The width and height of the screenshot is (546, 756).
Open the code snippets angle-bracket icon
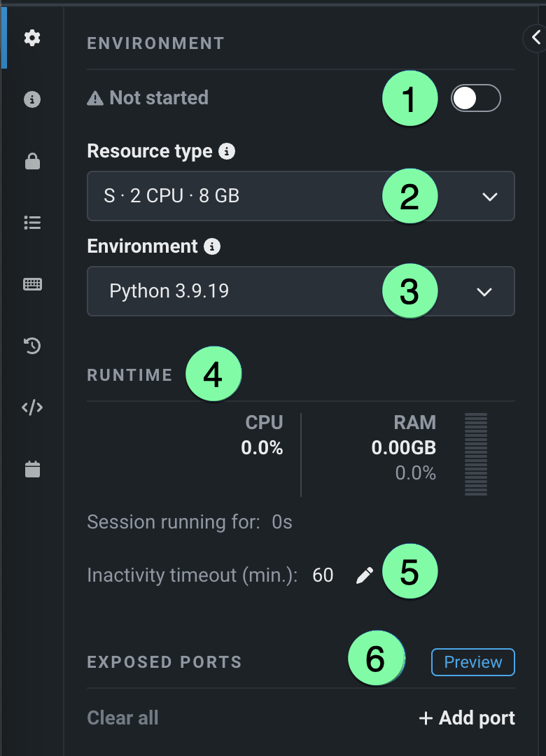pyautogui.click(x=32, y=407)
